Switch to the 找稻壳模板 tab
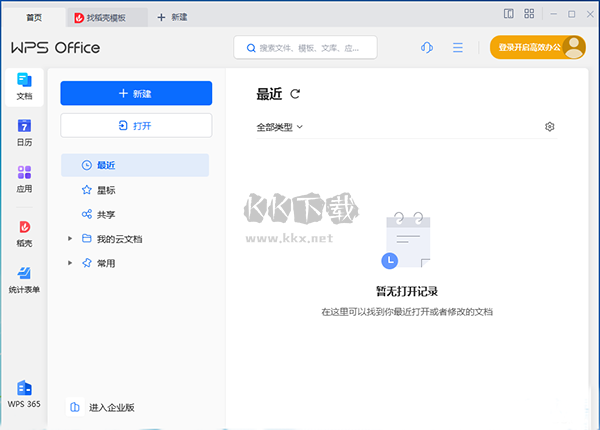This screenshot has width=600, height=430. 107,17
